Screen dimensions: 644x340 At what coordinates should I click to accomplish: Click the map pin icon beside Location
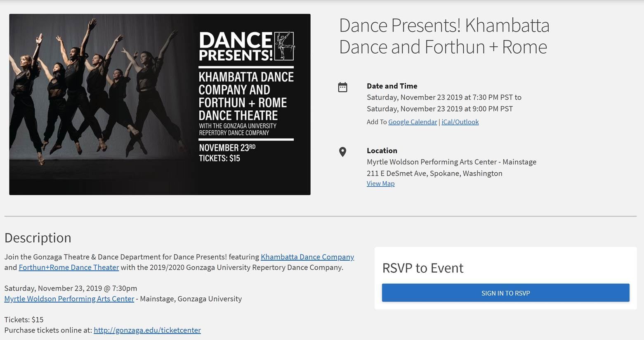click(x=342, y=152)
